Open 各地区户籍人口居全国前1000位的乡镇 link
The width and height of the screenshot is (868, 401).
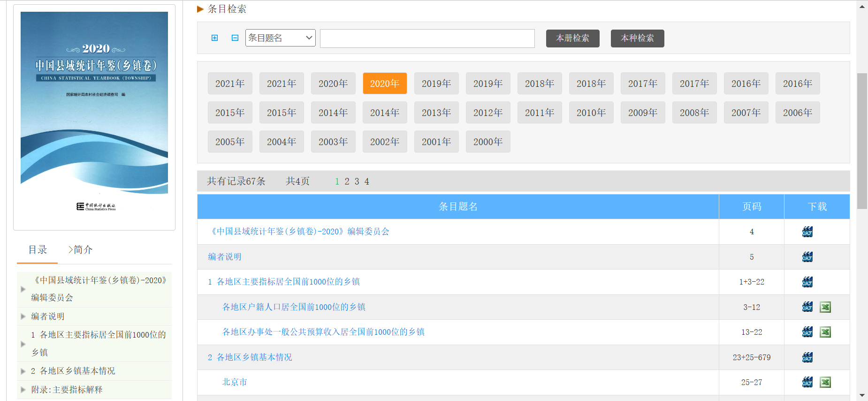(x=294, y=307)
